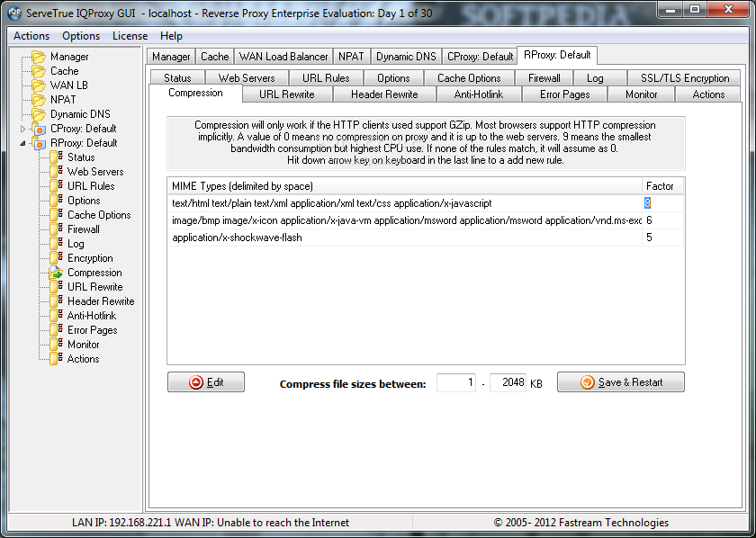Click the Options item icon in tree
Viewport: 756px width, 538px height.
click(x=57, y=201)
